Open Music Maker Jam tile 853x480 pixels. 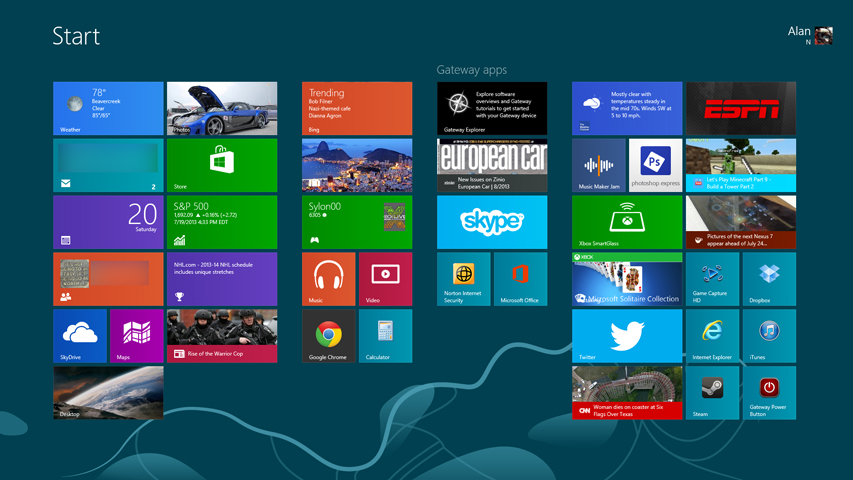598,165
